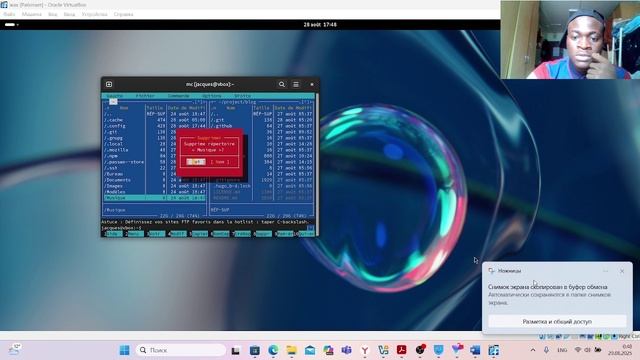
Task: Close the Ножницы notification
Action: click(x=622, y=271)
